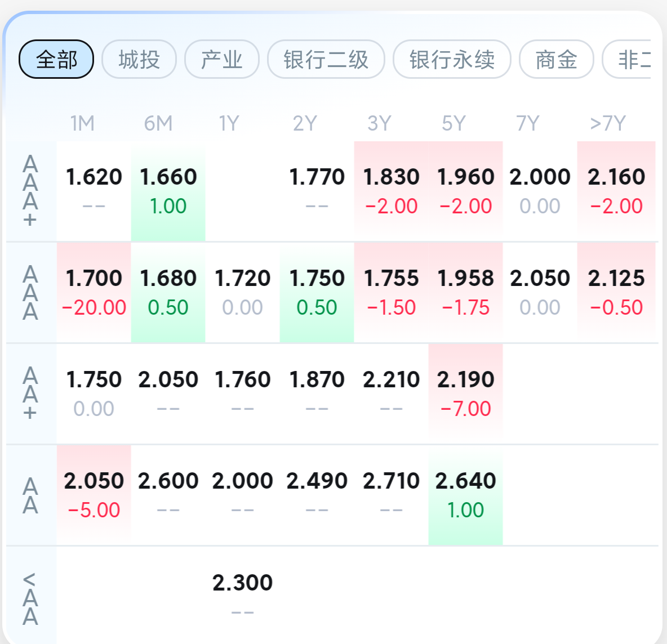The image size is (667, 644).
Task: Open the 银行永续 tab
Action: [x=452, y=59]
